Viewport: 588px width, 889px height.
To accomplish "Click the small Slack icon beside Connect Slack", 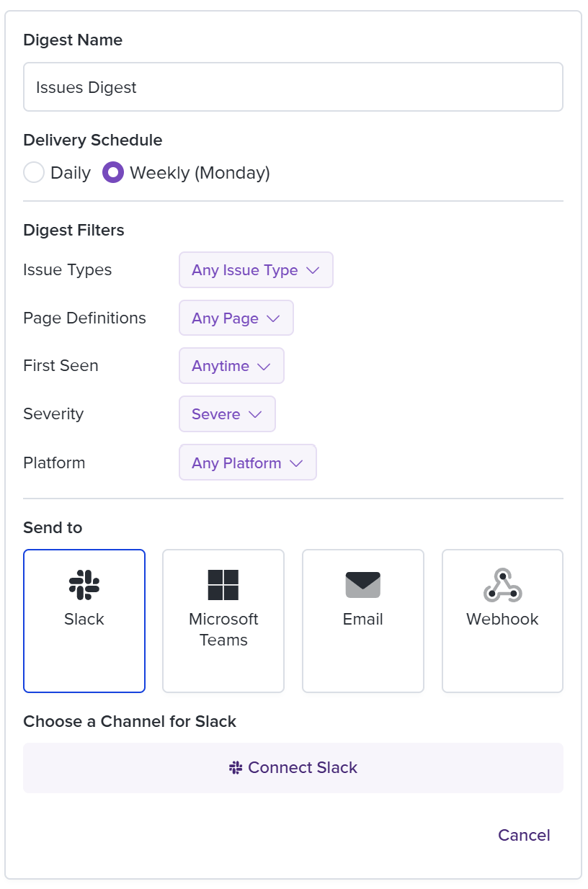I will pyautogui.click(x=236, y=768).
